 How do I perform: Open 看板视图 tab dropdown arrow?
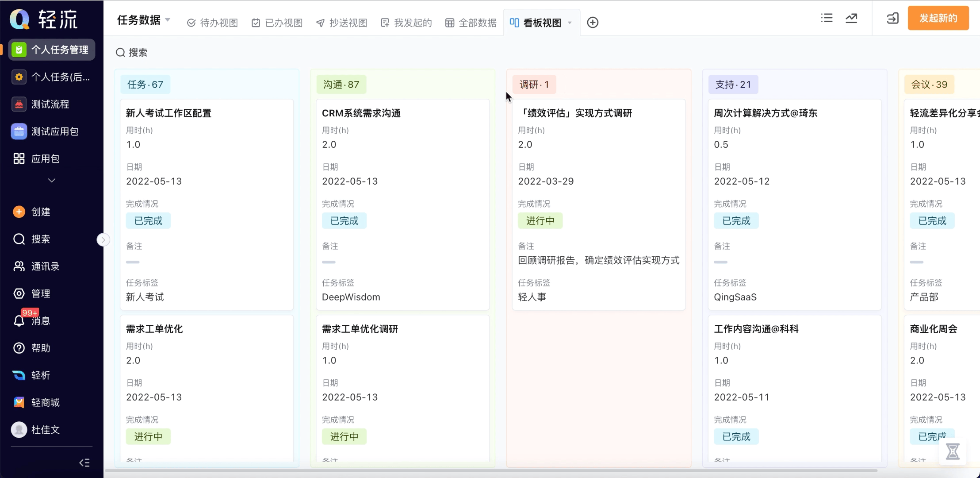point(570,23)
